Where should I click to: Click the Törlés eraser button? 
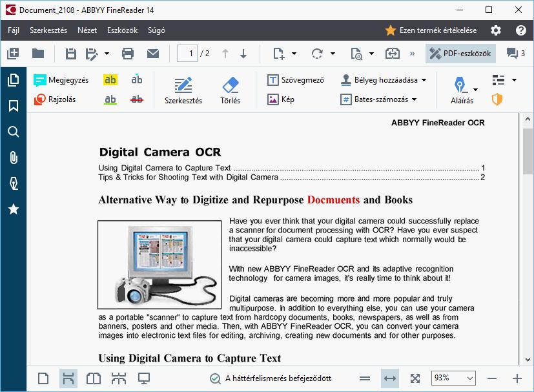pyautogui.click(x=231, y=90)
